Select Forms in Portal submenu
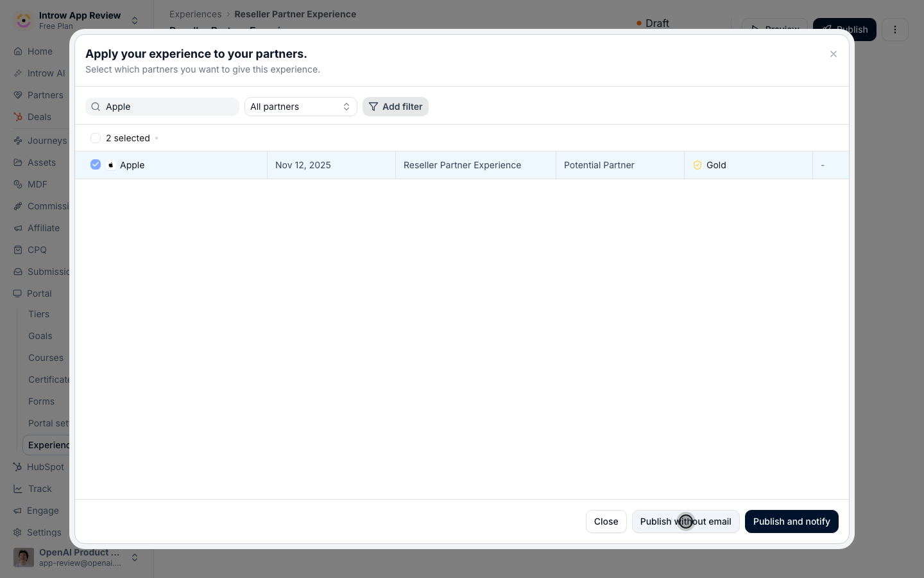 (41, 401)
